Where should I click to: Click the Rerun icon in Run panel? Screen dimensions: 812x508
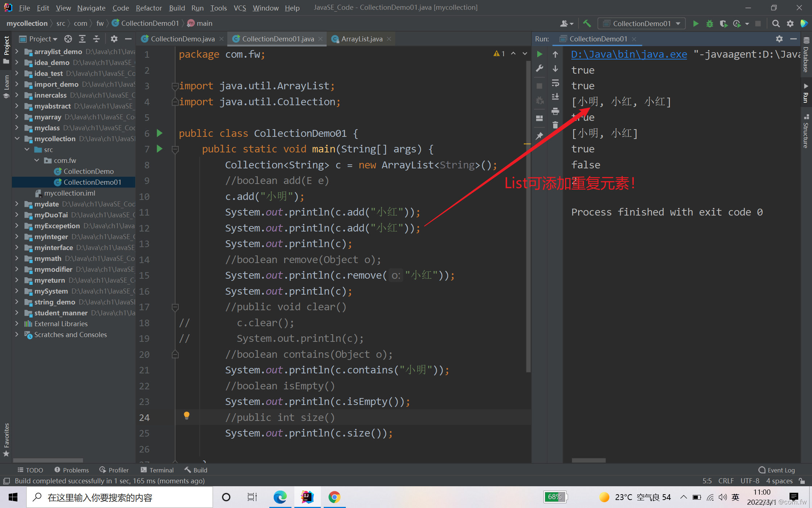[x=539, y=54]
